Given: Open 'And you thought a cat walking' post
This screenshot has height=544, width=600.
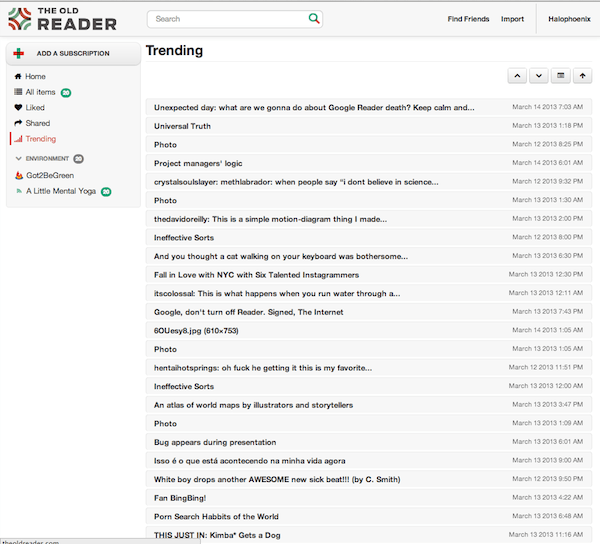Looking at the screenshot, I should tap(368, 256).
